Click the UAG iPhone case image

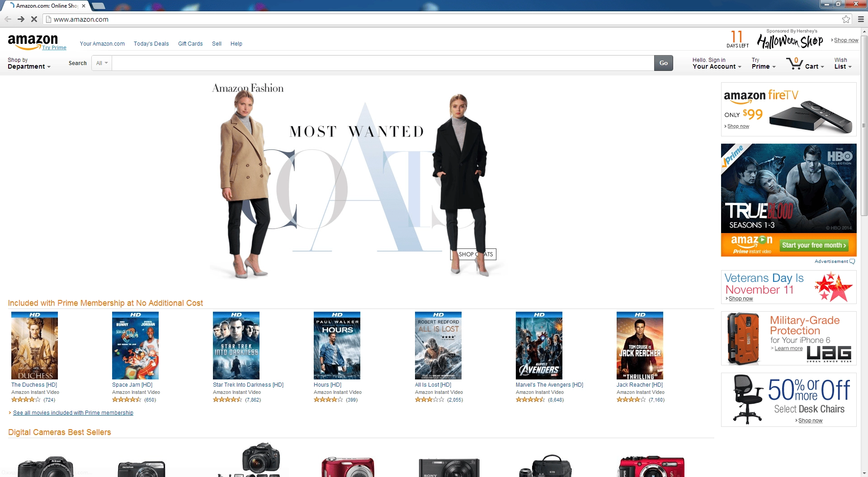pos(743,339)
